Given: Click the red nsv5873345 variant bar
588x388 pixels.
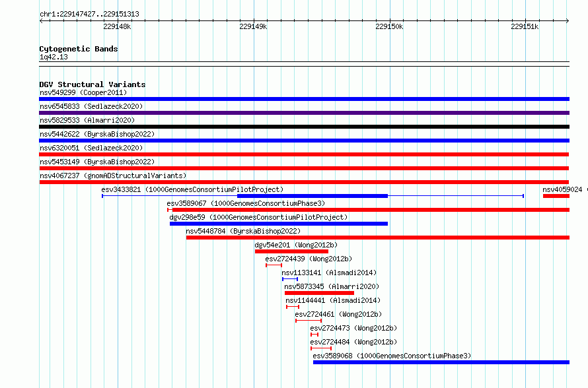Looking at the screenshot, I should tap(319, 293).
